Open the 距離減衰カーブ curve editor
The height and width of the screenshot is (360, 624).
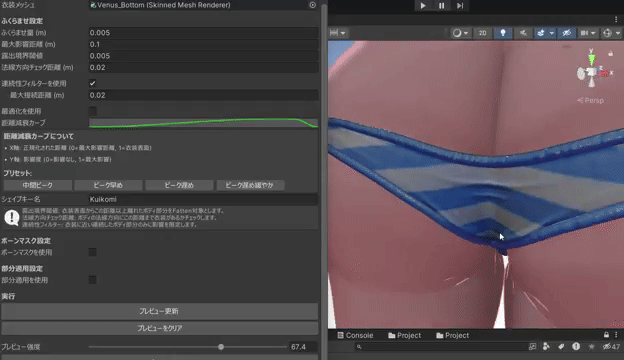(203, 123)
